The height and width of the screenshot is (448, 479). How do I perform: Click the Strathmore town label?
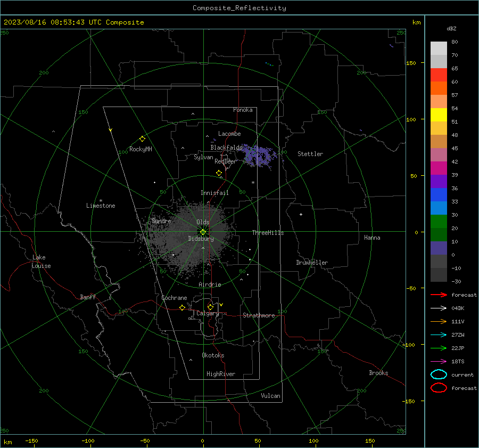259,315
